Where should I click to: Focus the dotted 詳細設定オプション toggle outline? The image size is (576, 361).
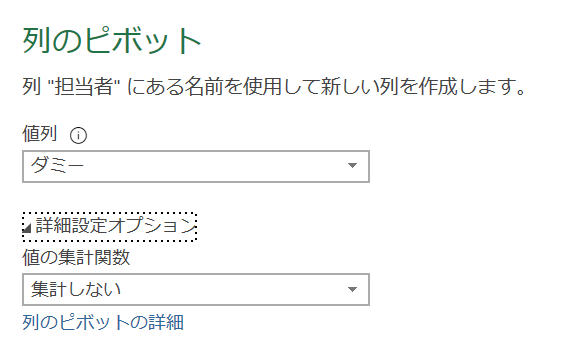coord(109,226)
